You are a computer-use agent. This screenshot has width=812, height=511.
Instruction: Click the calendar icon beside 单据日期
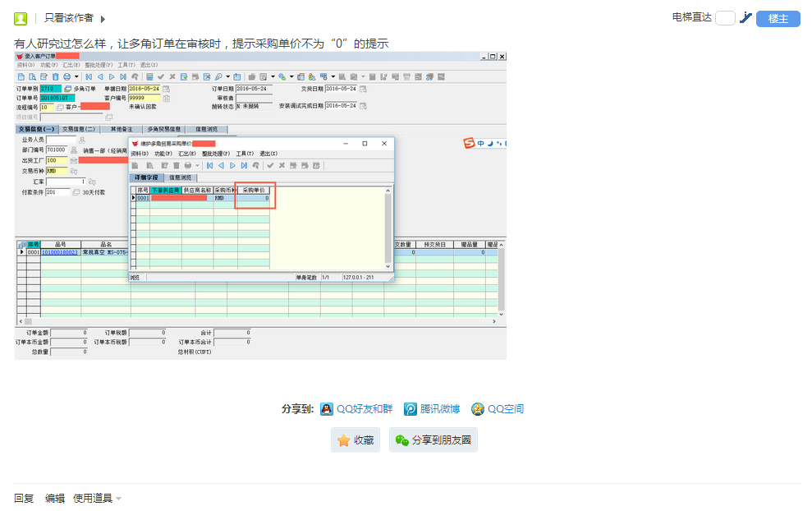167,89
